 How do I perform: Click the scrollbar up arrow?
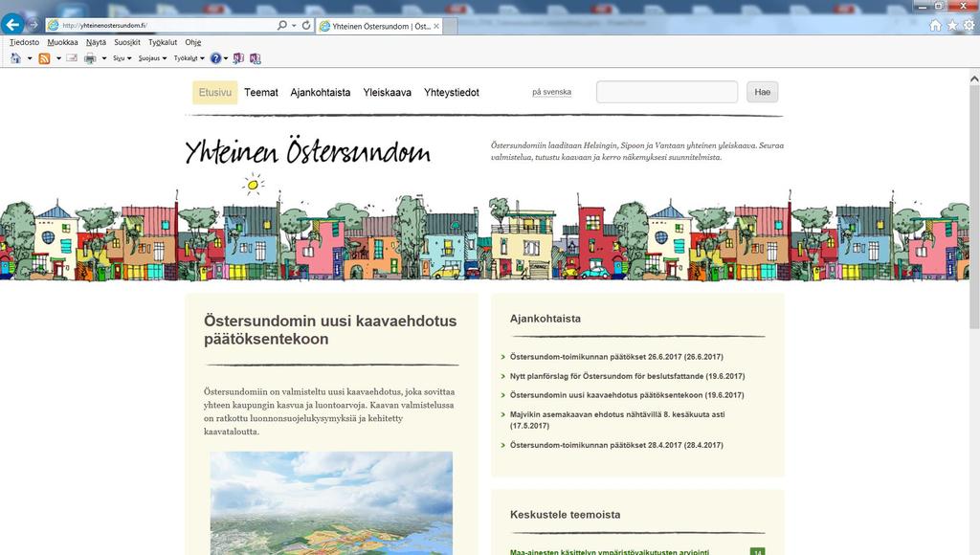[x=974, y=78]
